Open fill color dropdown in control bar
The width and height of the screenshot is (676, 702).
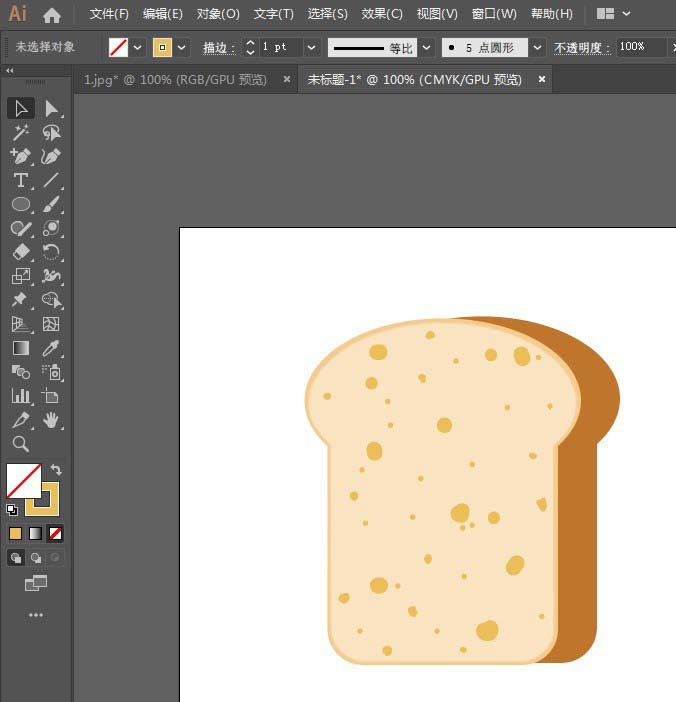[x=137, y=47]
